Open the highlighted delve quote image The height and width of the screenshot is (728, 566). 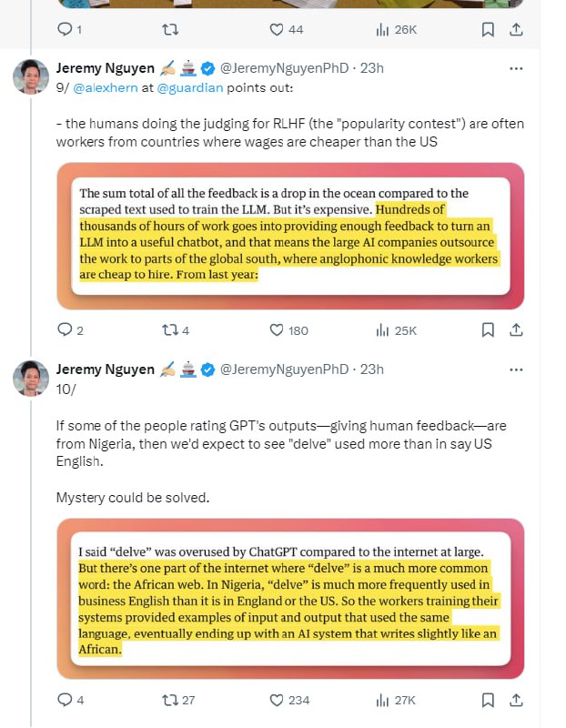[x=290, y=599]
